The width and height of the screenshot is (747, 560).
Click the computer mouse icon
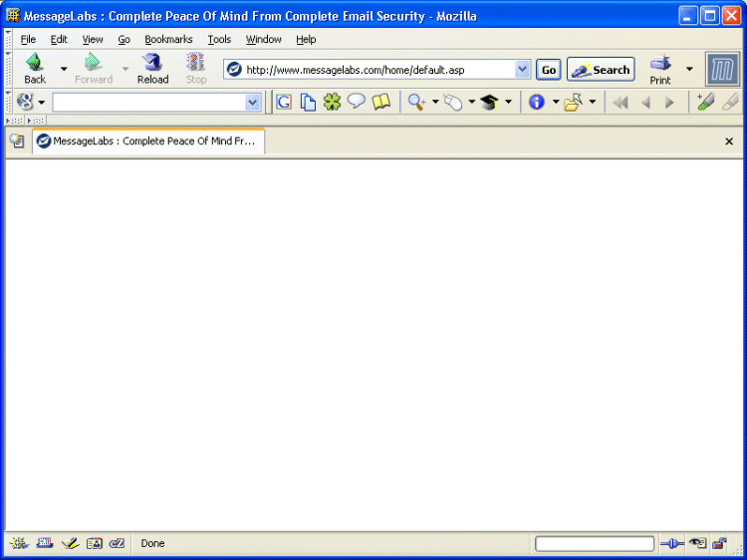click(453, 102)
